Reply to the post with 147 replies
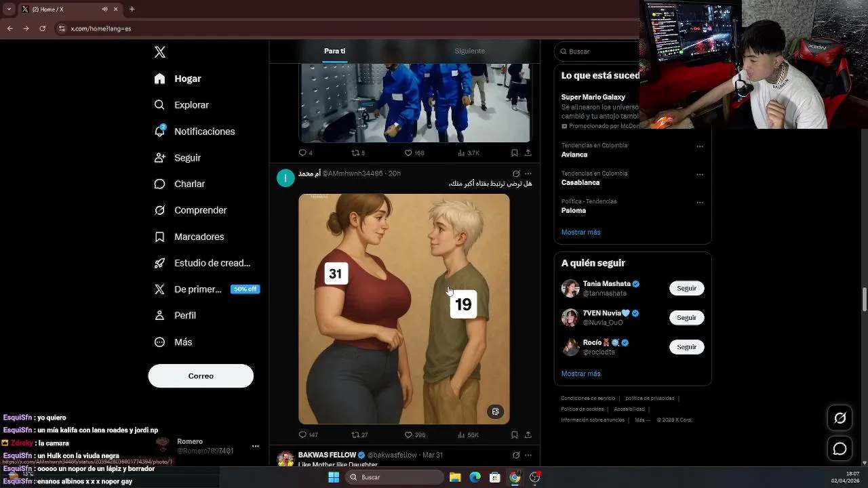This screenshot has height=488, width=868. [x=308, y=435]
